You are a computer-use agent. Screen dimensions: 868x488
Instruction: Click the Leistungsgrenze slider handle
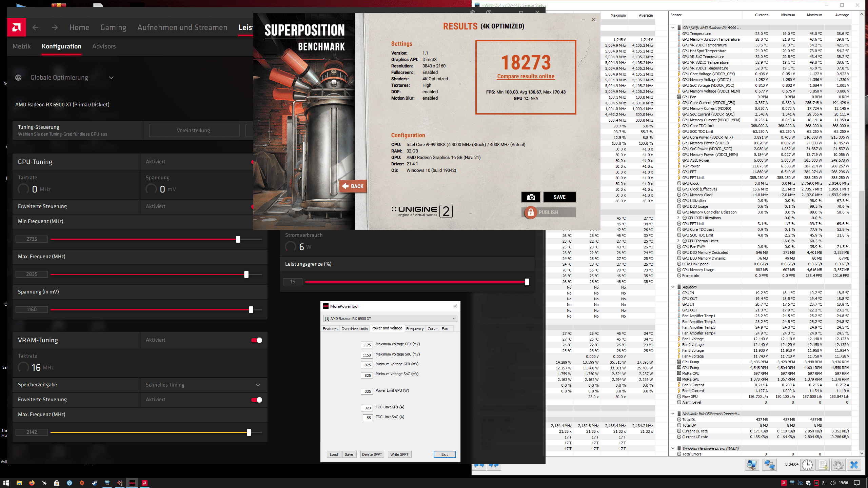(x=527, y=282)
